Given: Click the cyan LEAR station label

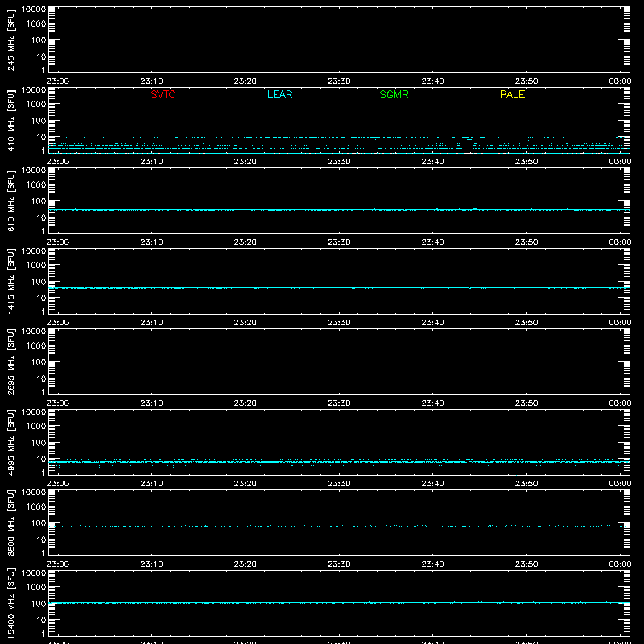Looking at the screenshot, I should 279,94.
